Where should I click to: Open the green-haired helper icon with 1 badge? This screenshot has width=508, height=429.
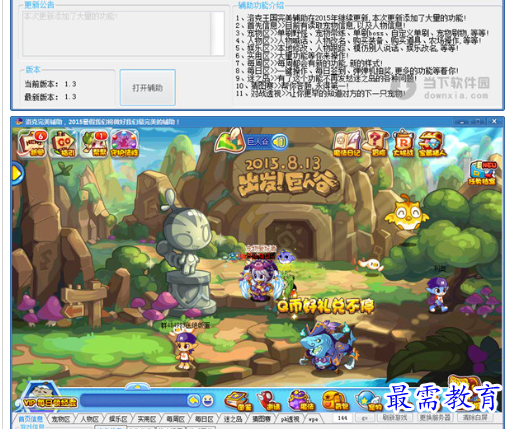pos(94,144)
